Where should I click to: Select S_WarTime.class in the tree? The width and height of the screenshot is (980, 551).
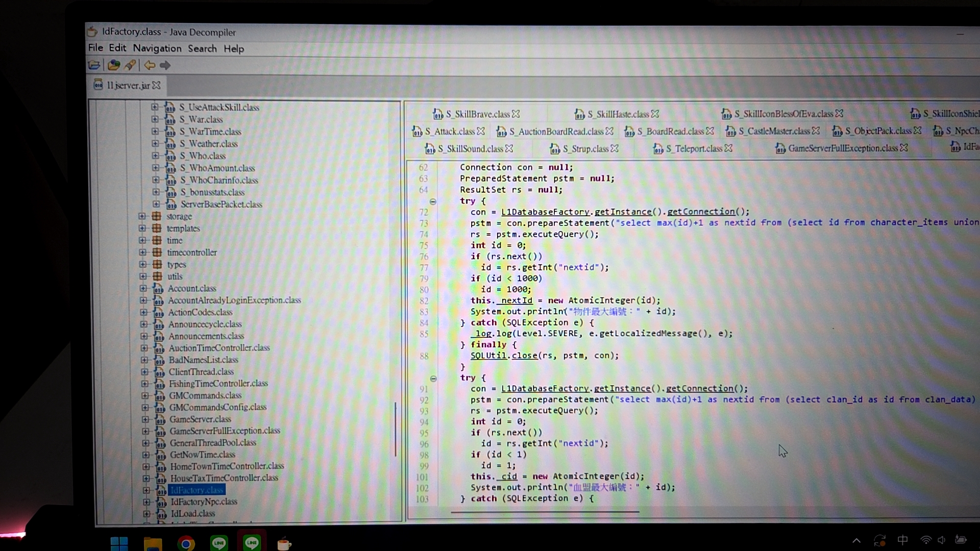[x=210, y=132]
